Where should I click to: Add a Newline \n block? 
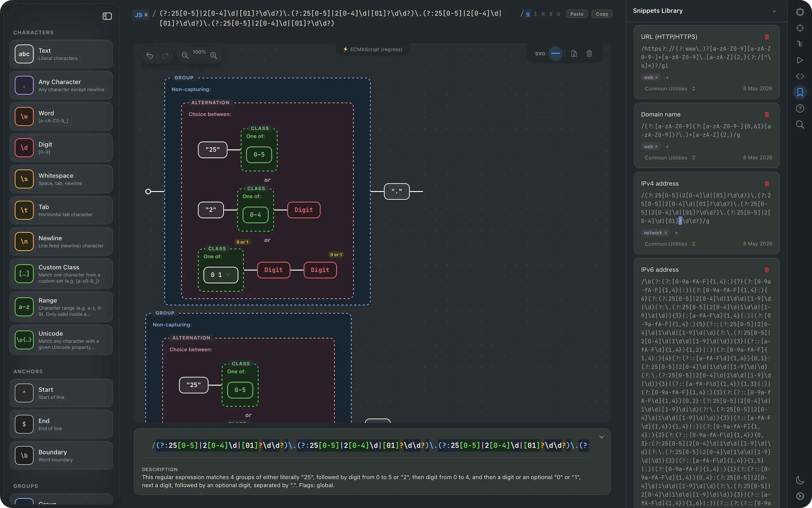point(61,242)
